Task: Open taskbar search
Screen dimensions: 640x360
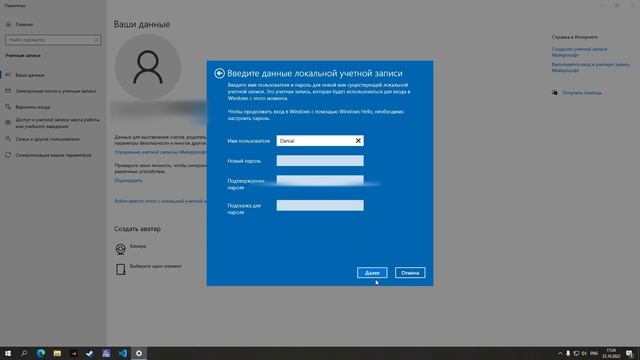Action: (x=24, y=353)
